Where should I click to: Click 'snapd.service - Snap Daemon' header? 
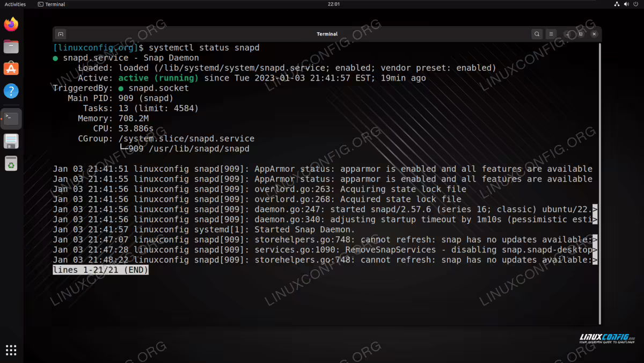[131, 58]
